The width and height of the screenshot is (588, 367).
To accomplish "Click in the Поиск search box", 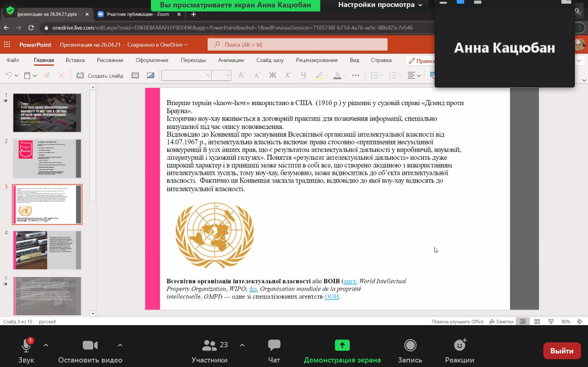I will [297, 44].
